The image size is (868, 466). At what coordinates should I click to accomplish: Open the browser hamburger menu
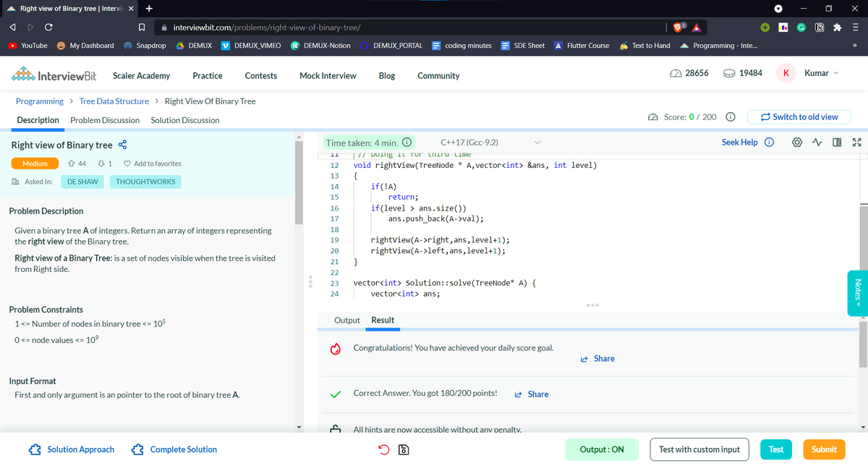pyautogui.click(x=855, y=27)
